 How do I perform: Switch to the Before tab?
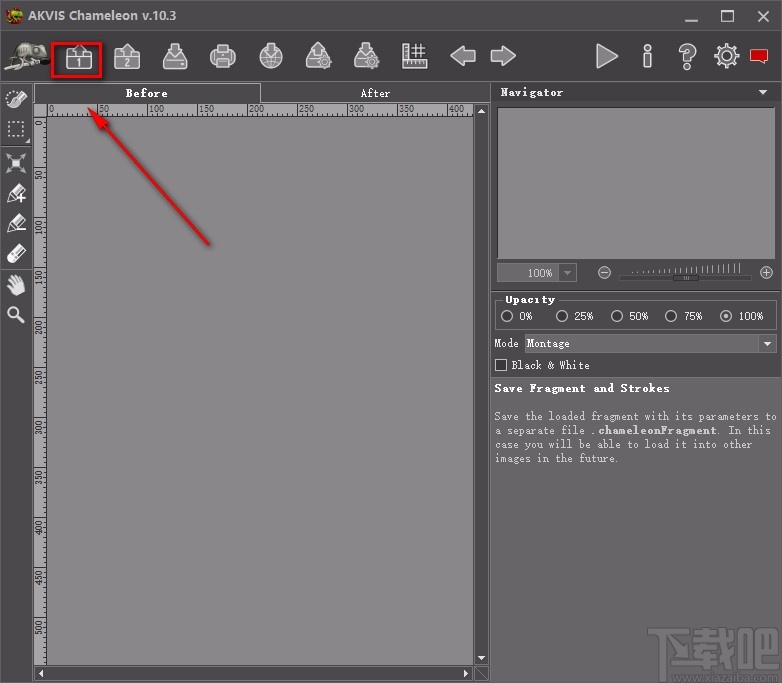(x=147, y=93)
